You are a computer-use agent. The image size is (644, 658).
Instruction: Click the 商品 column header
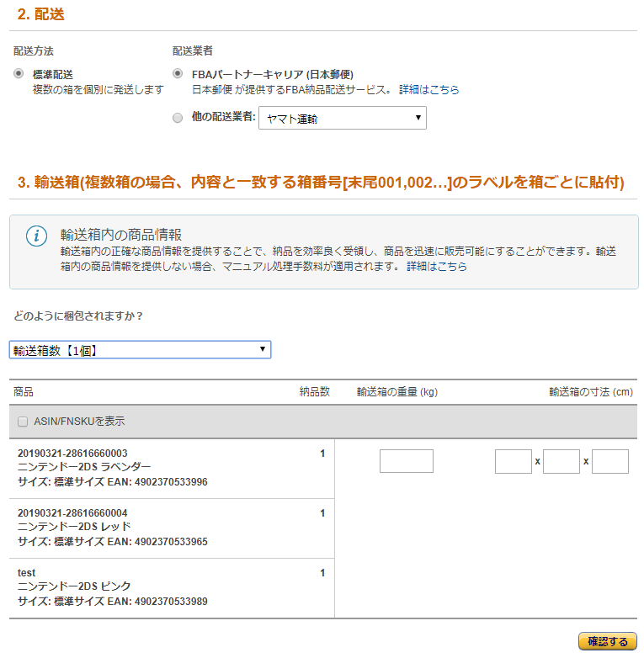(24, 392)
